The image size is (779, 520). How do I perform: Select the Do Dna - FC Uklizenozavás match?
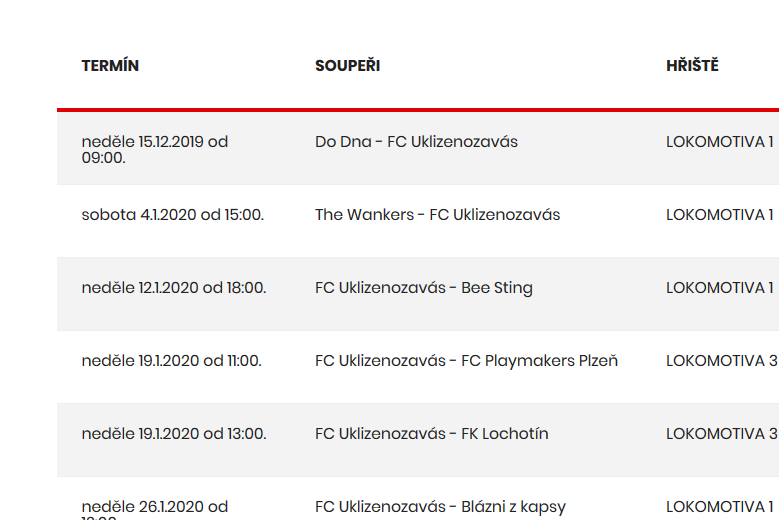pos(416,142)
